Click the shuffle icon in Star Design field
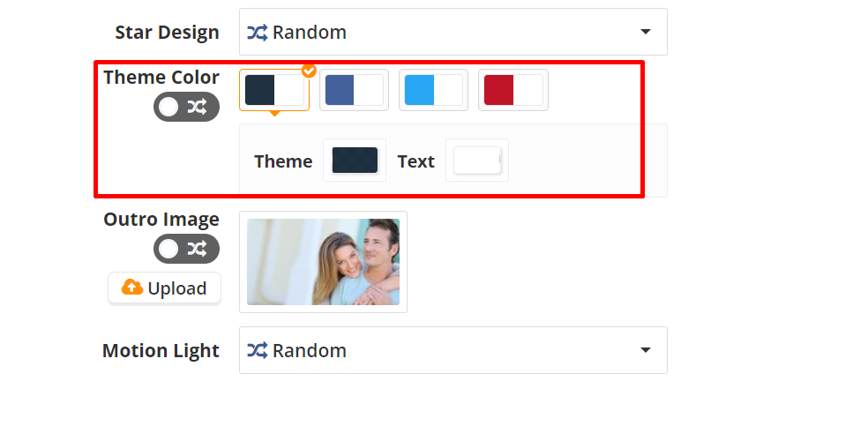The image size is (868, 426). click(257, 33)
